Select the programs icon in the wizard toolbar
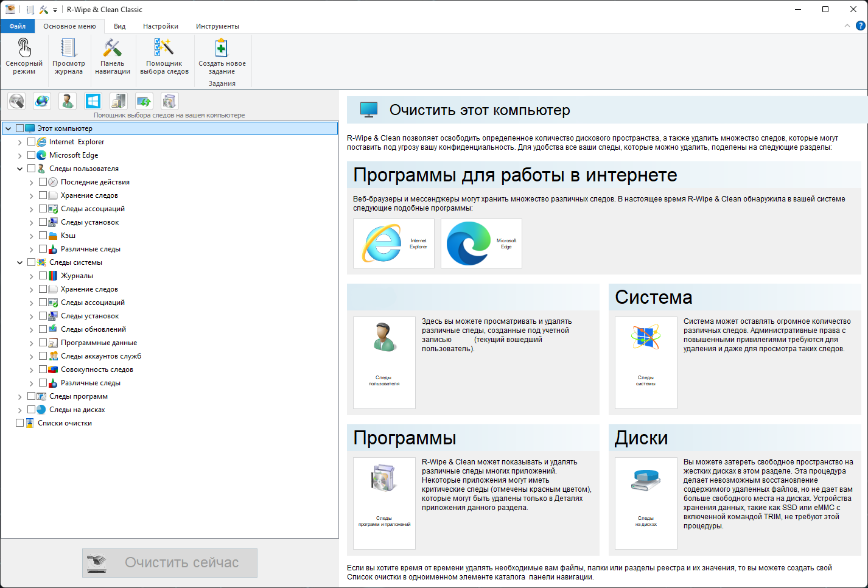 pos(119,101)
